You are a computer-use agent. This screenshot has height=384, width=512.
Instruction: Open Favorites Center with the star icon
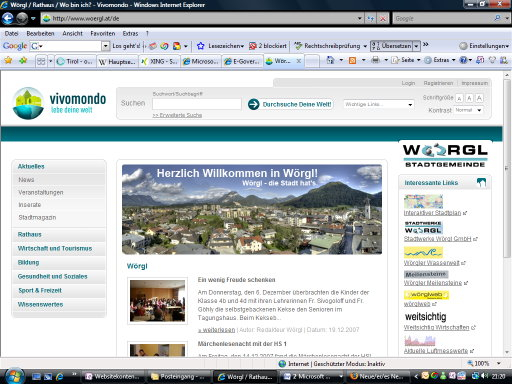[x=8, y=60]
